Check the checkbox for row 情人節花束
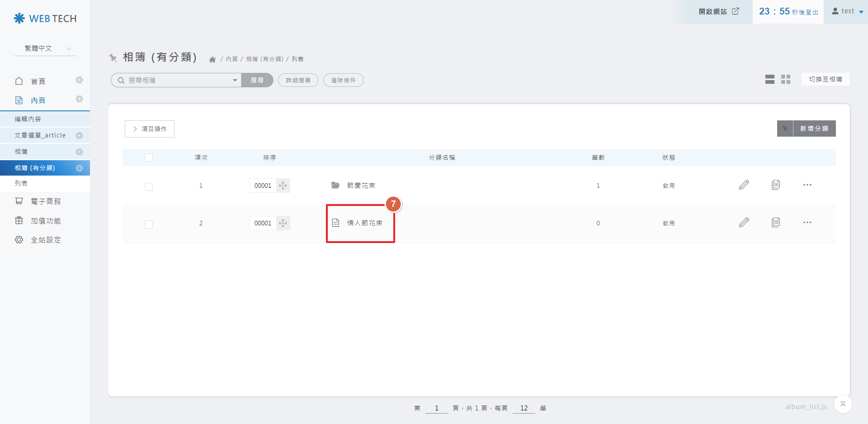This screenshot has width=868, height=424. (x=149, y=224)
